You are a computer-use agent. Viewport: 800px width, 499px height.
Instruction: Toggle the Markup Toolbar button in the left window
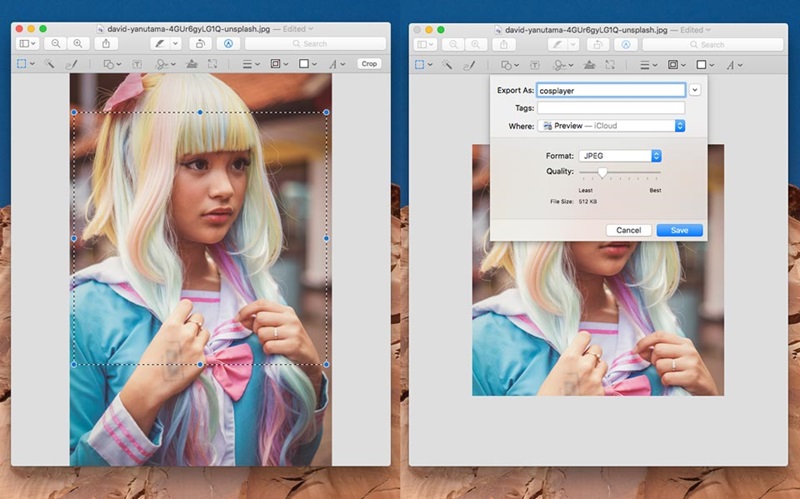(x=228, y=44)
